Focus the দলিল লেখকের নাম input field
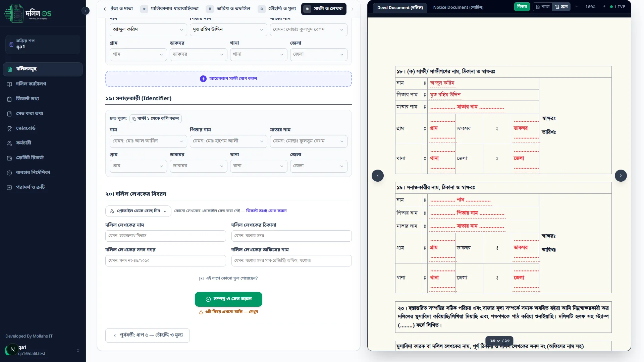 166,236
